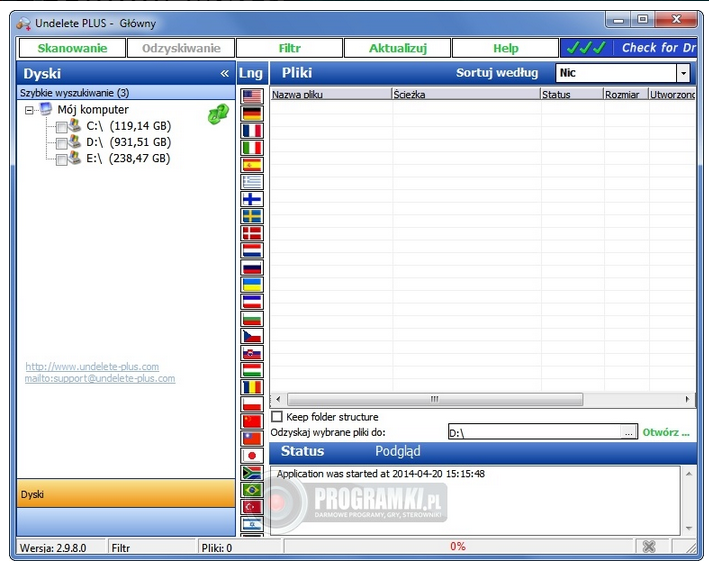The width and height of the screenshot is (709, 565).
Task: Select the Spanish flag language
Action: (x=252, y=165)
